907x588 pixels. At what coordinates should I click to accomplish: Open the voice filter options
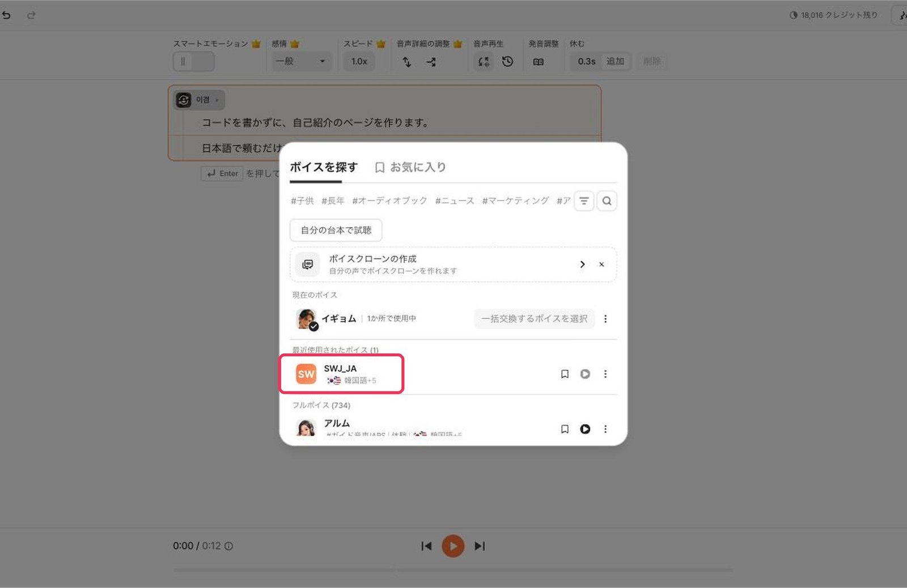tap(584, 201)
